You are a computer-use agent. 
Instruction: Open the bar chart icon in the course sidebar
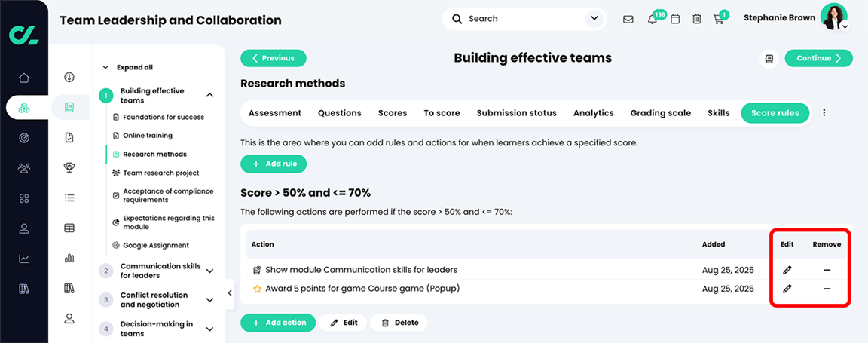69,258
